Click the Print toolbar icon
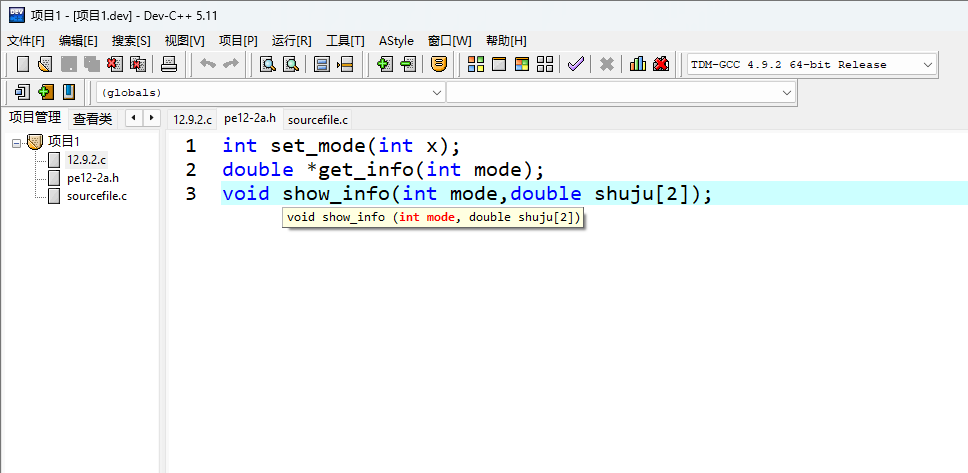 [x=169, y=64]
